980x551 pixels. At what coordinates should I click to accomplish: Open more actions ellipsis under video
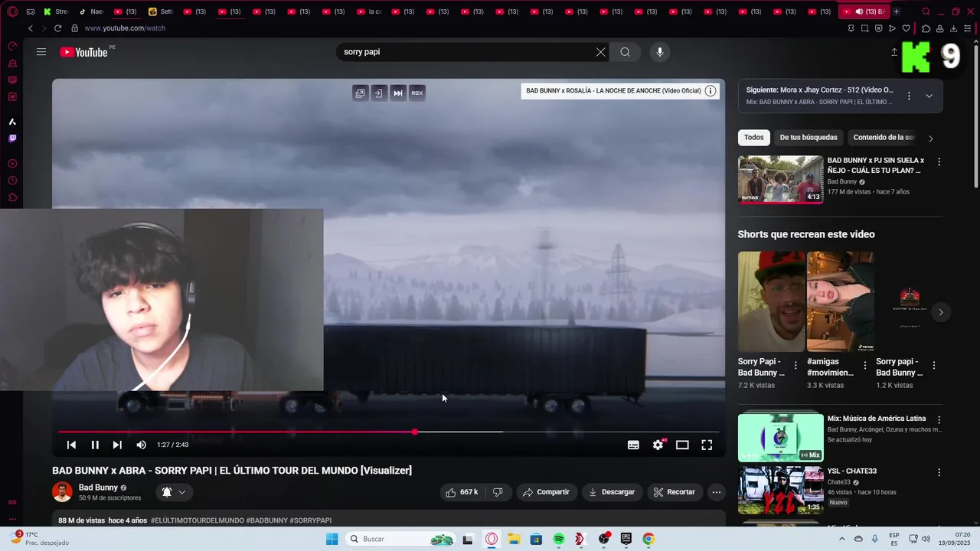(716, 492)
